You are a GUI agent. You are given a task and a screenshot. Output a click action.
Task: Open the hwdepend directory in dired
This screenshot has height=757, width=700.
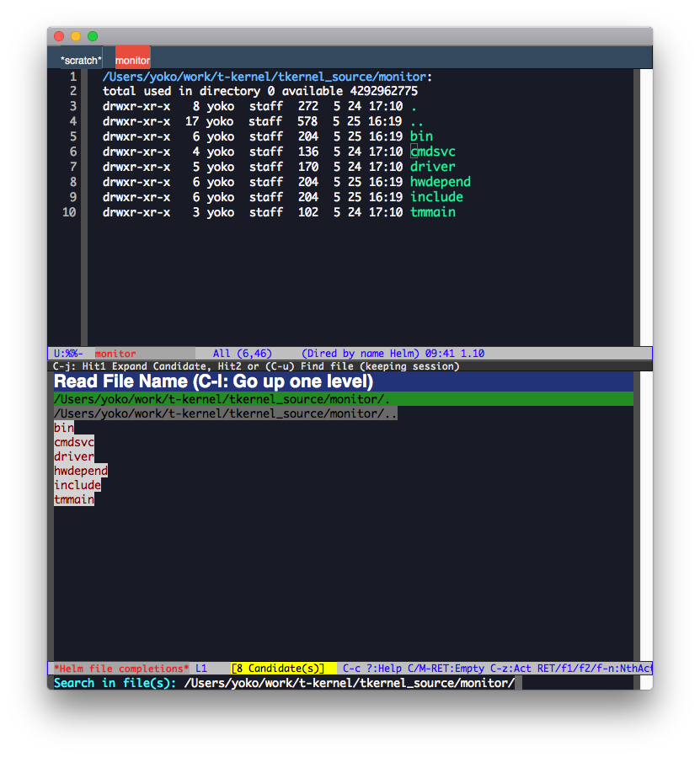[440, 182]
